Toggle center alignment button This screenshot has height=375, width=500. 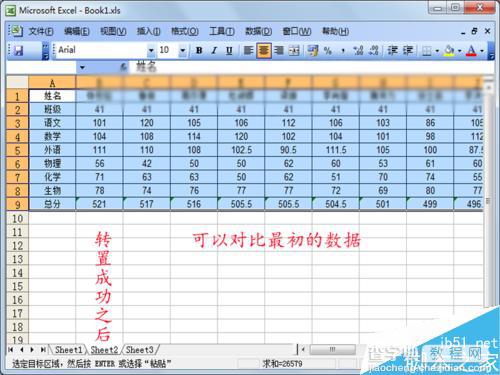point(263,51)
